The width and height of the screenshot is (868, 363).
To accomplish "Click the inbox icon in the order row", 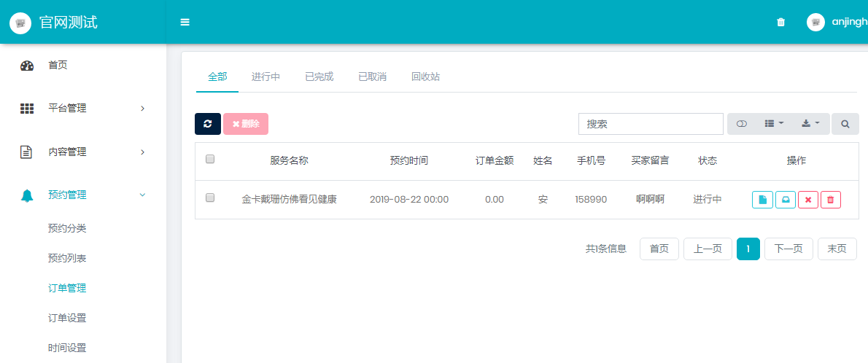I will point(786,200).
